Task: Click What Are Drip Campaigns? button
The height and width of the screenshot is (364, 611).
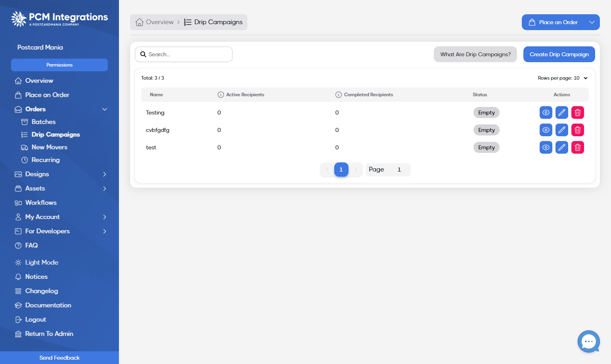Action: tap(475, 54)
